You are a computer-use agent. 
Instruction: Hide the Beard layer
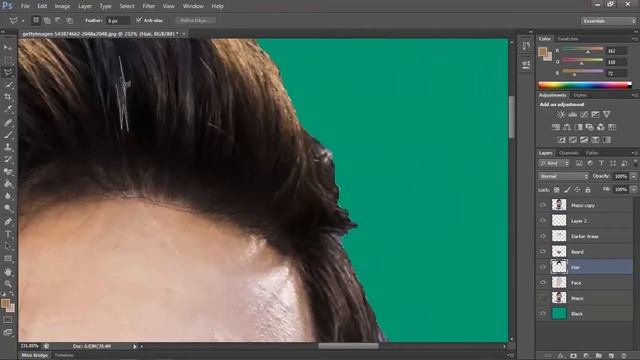coord(542,252)
